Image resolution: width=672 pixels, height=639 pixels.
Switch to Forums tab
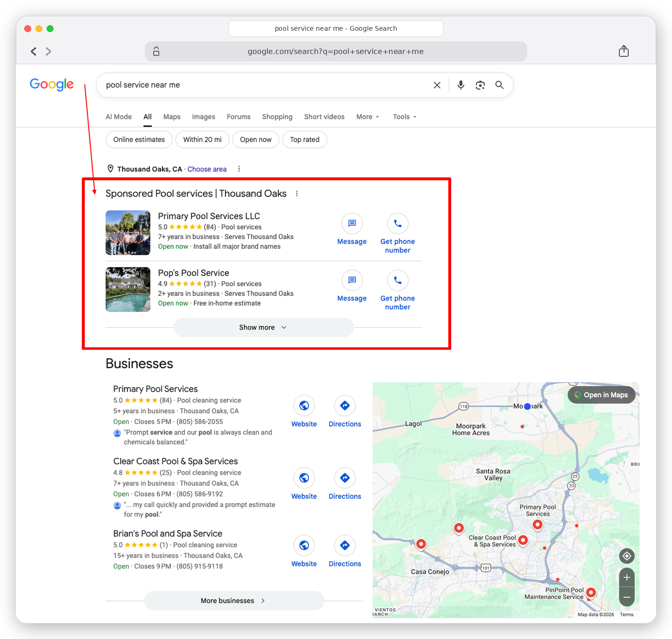tap(238, 116)
